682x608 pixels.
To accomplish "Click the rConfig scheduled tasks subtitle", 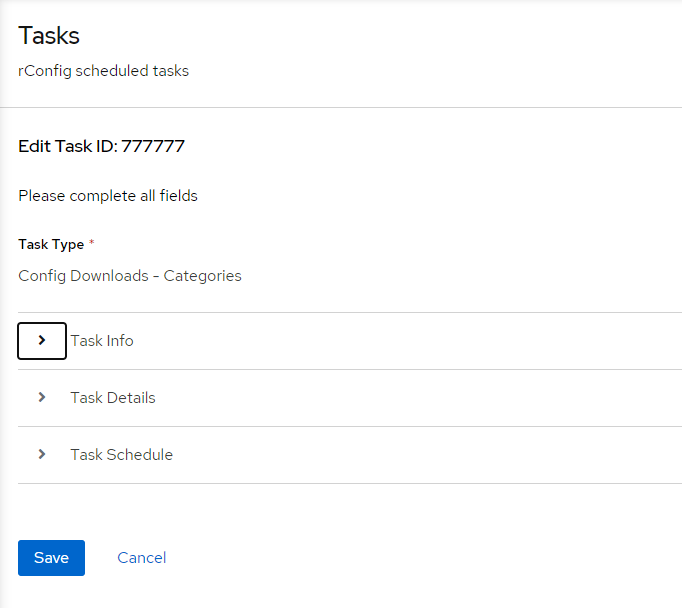I will [x=104, y=71].
